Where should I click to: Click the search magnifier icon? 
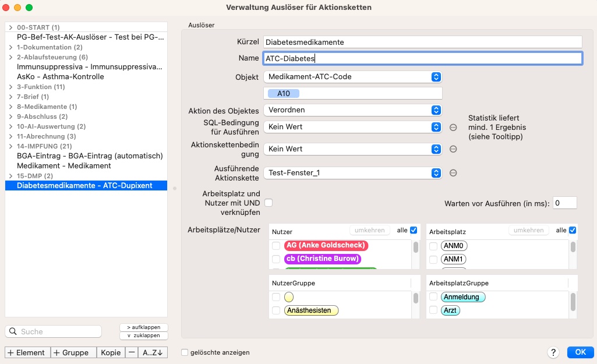13,331
